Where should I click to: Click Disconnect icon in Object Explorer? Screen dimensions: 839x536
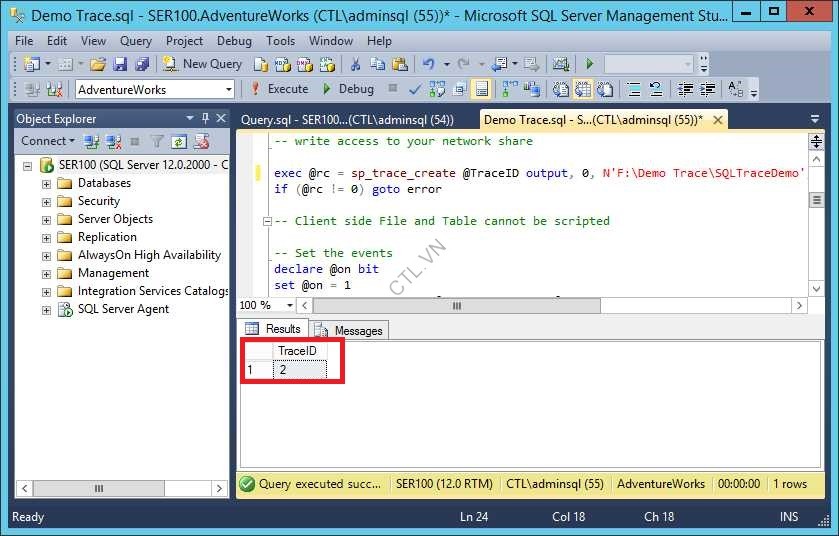113,142
